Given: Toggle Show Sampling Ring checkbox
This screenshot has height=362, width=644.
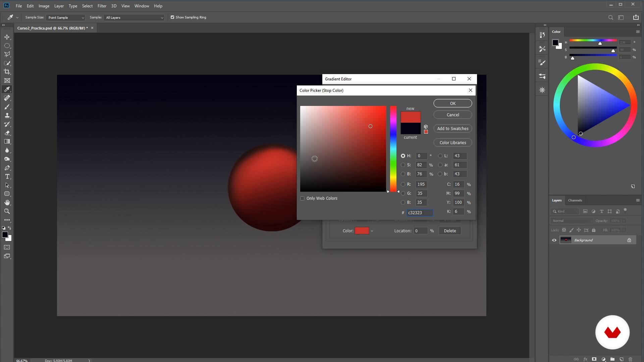Looking at the screenshot, I should [172, 17].
